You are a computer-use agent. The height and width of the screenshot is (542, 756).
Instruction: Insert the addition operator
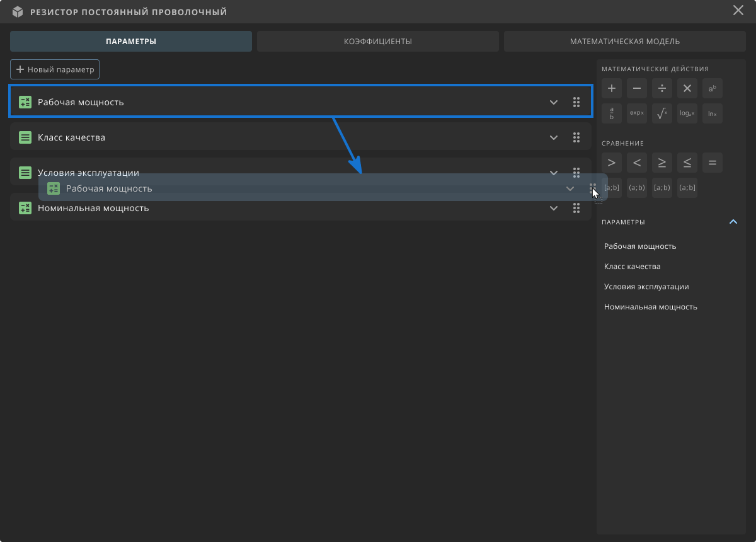pos(612,88)
